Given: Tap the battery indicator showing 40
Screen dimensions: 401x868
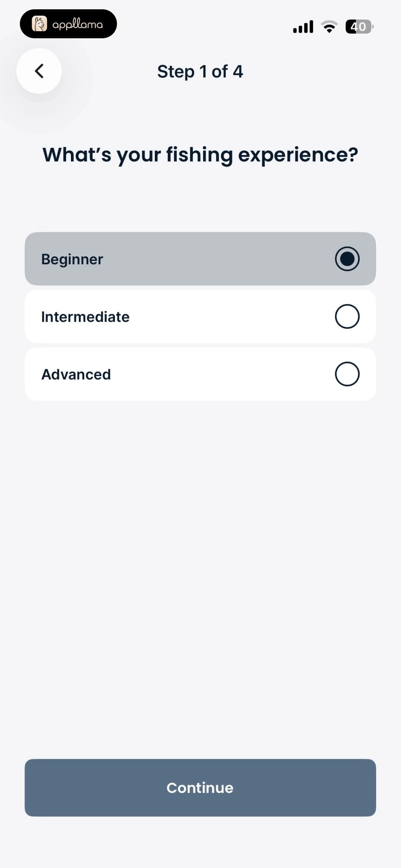Looking at the screenshot, I should tap(359, 27).
